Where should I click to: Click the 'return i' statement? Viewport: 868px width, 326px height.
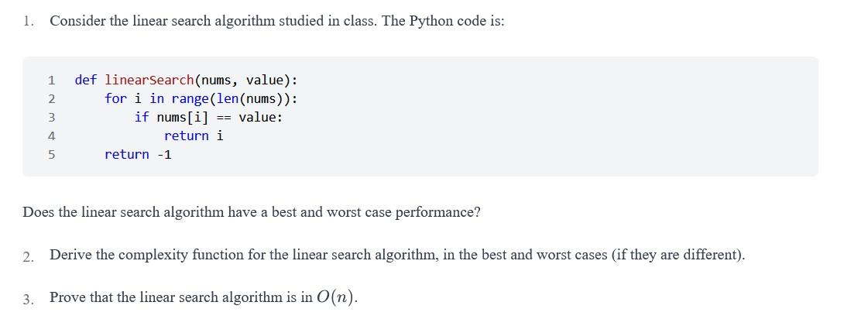[x=194, y=136]
